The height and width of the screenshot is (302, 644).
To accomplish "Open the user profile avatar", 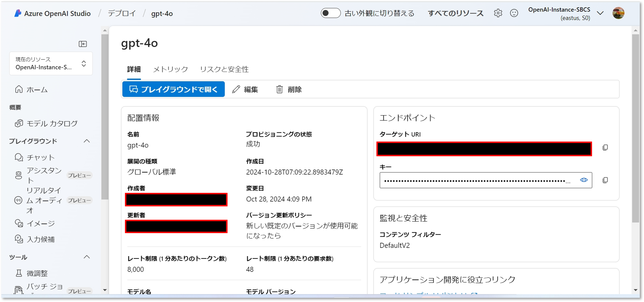I will pos(618,13).
